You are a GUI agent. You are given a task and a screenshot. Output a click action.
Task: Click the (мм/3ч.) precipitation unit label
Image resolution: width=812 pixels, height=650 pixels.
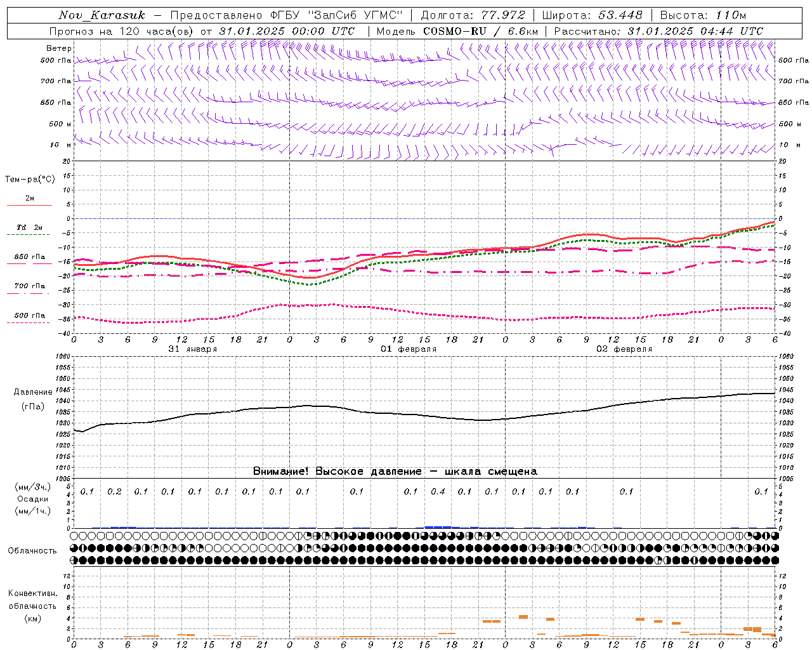click(33, 487)
